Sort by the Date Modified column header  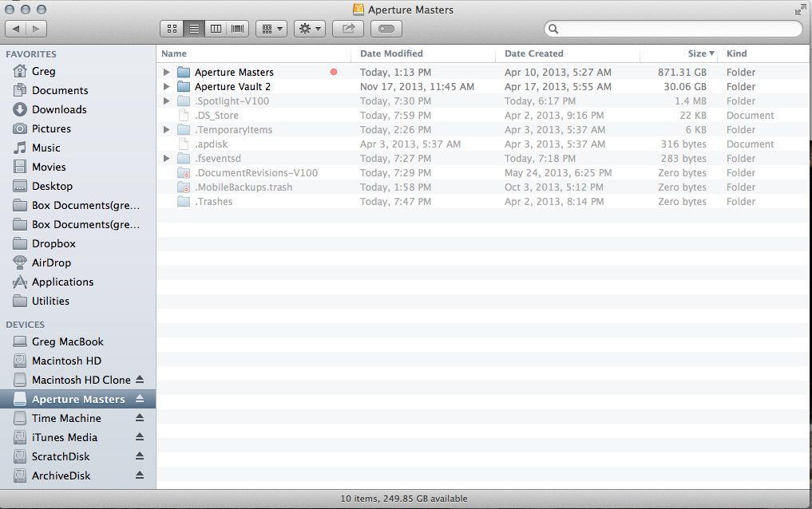423,53
